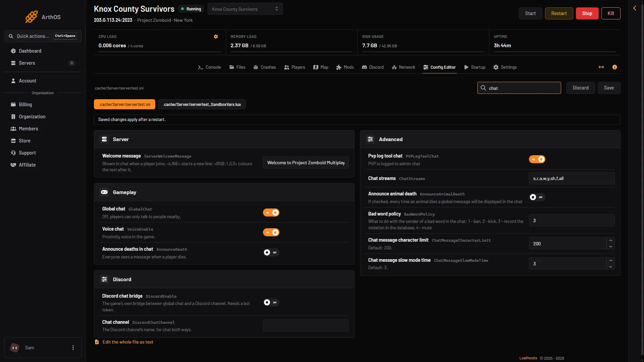The width and height of the screenshot is (644, 362).
Task: Open Affiliate in the sidebar
Action: pos(43,165)
